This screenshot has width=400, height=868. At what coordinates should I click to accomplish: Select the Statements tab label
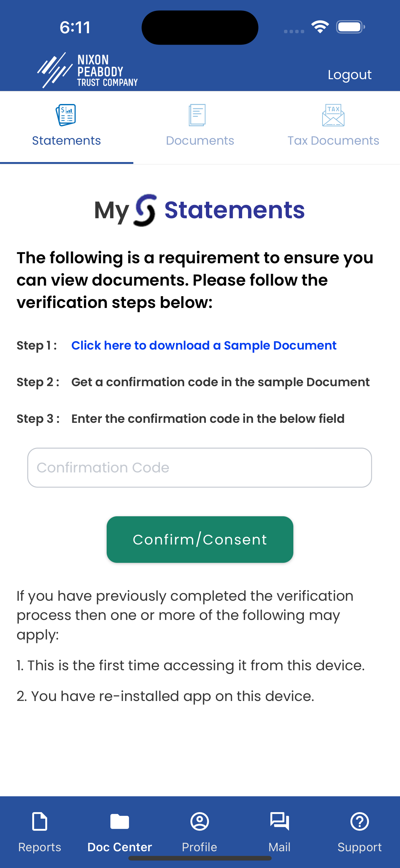pos(66,141)
